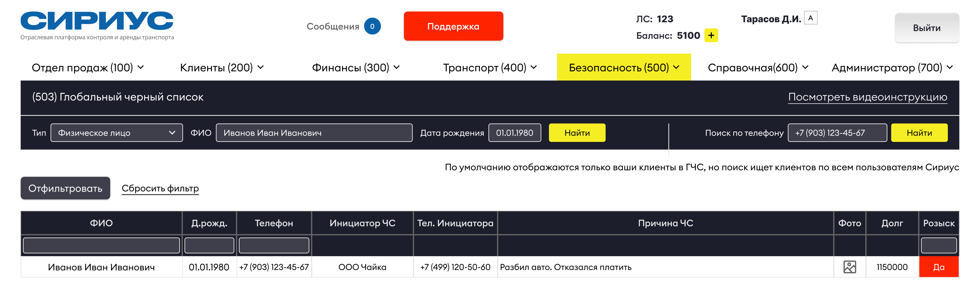
Task: Select the Безопасность (500) tab
Action: coord(624,67)
